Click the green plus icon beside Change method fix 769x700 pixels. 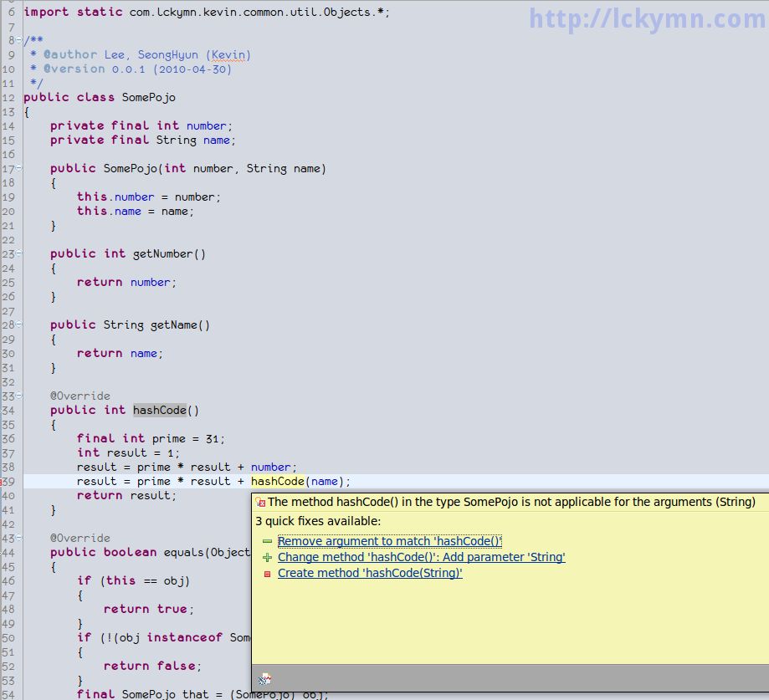267,557
